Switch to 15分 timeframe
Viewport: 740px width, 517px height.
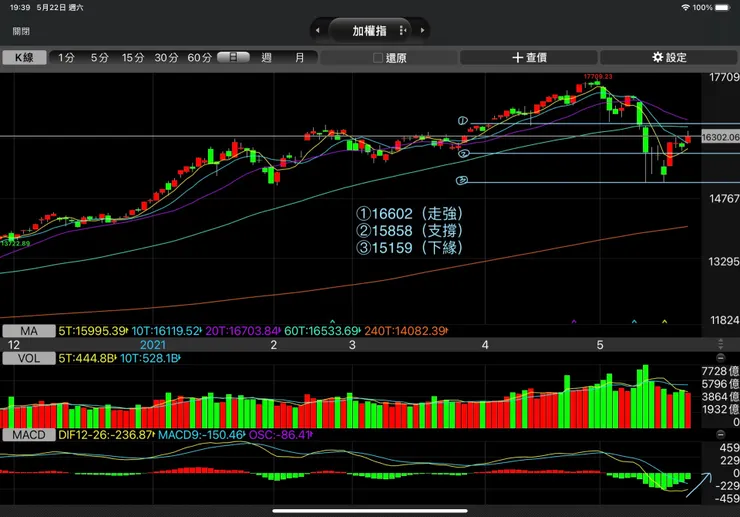133,58
